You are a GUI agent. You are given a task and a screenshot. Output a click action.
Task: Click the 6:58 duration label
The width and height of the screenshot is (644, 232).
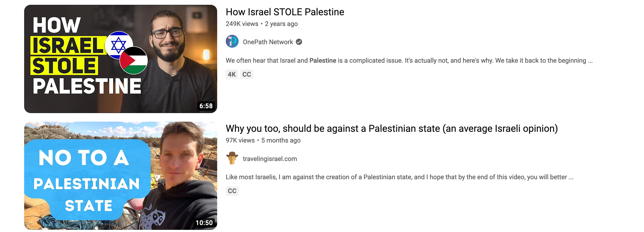tap(206, 106)
